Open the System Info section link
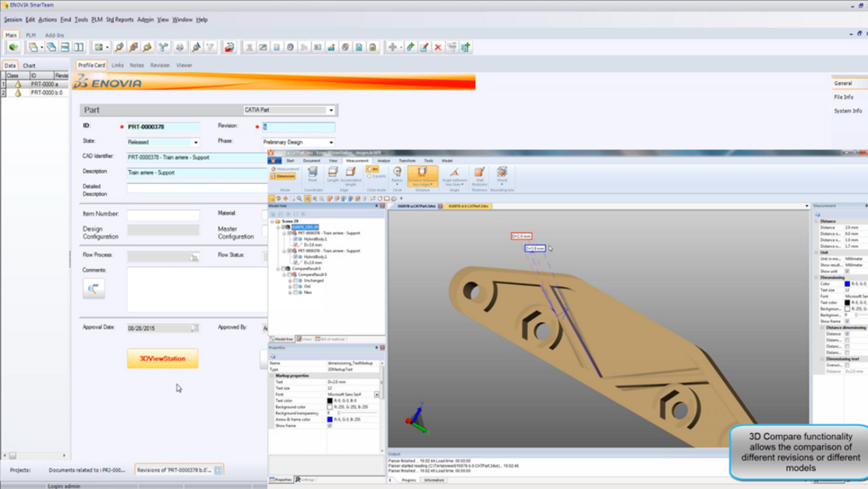This screenshot has width=868, height=489. [848, 111]
